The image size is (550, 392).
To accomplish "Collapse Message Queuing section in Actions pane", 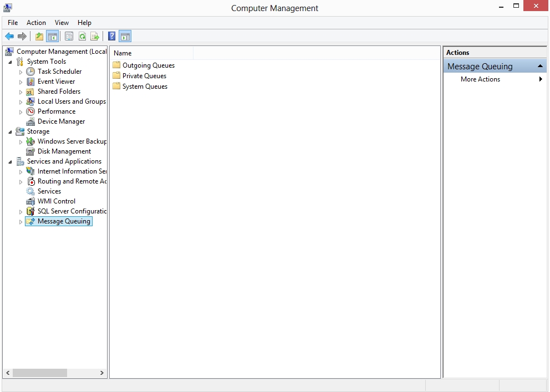I will click(x=540, y=67).
